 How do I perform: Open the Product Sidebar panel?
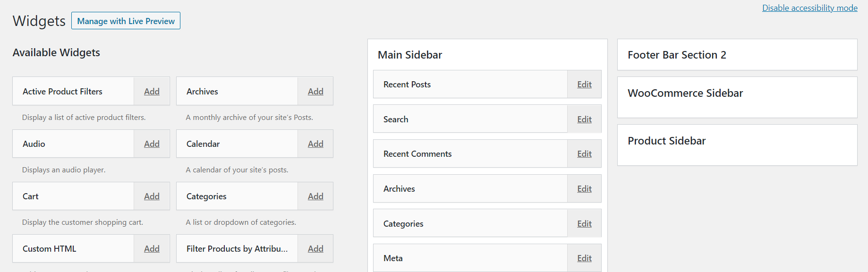(666, 141)
